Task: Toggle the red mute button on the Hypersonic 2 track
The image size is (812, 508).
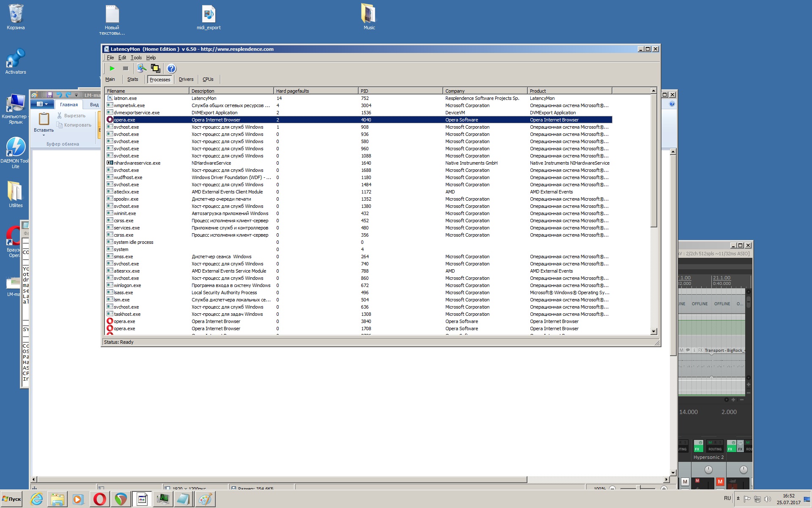Action: click(x=720, y=482)
